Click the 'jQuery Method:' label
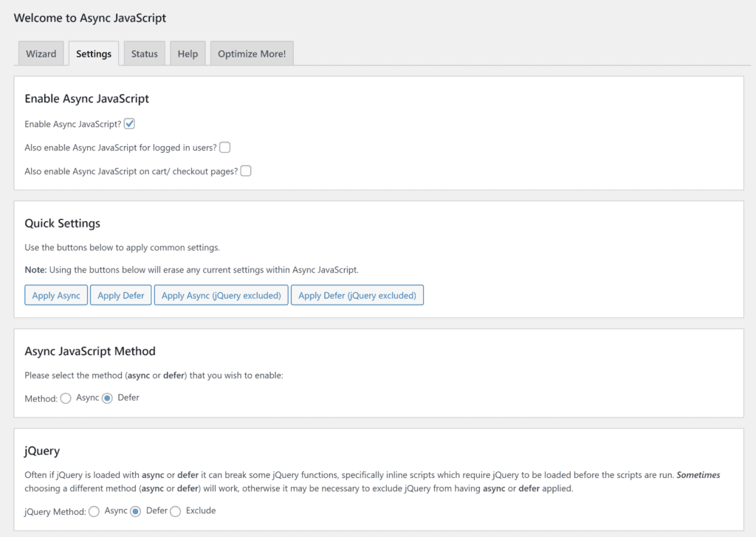756x537 pixels. click(x=55, y=511)
